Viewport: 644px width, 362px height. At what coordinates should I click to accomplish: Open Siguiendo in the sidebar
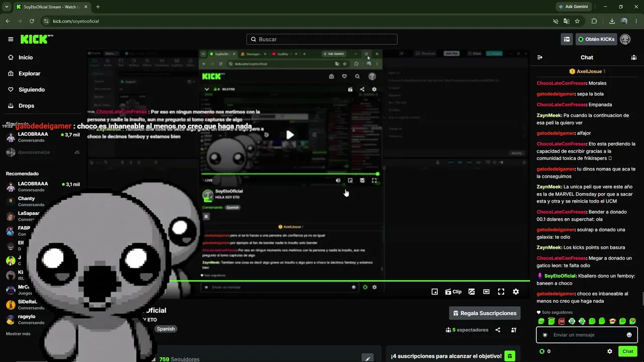click(x=26, y=89)
